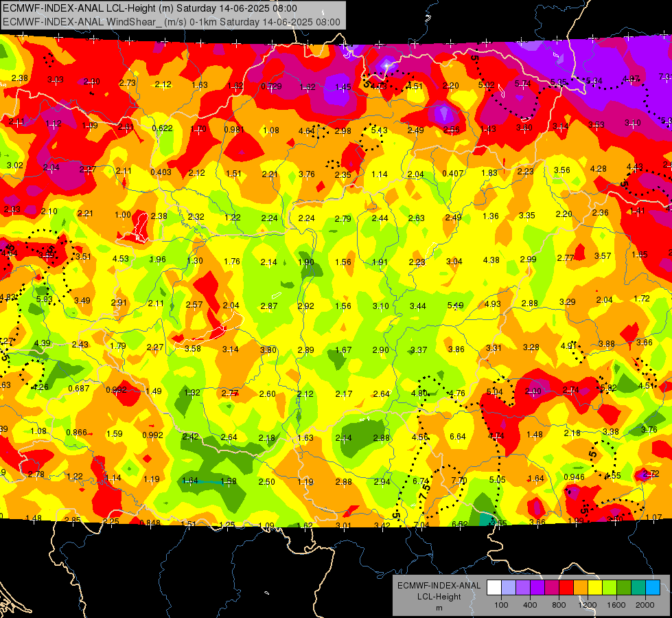This screenshot has width=672, height=618.
Task: Click the map value 1.45 on purple area
Action: pyautogui.click(x=343, y=87)
